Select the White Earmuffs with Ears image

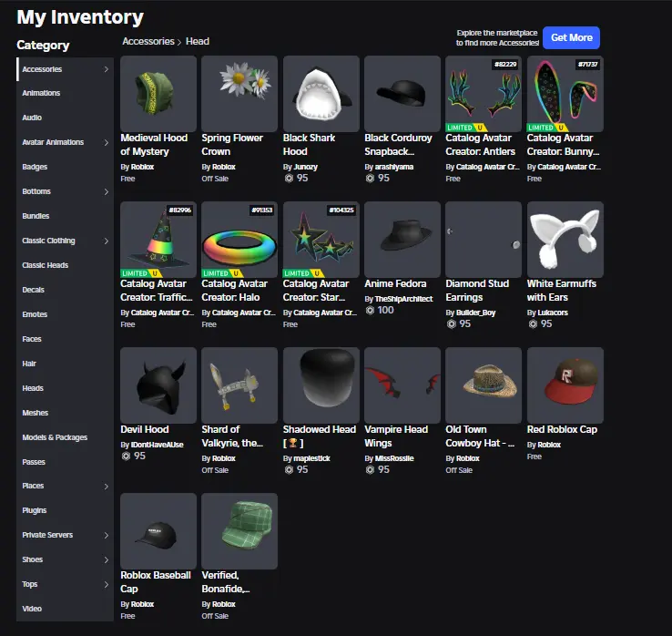(565, 239)
